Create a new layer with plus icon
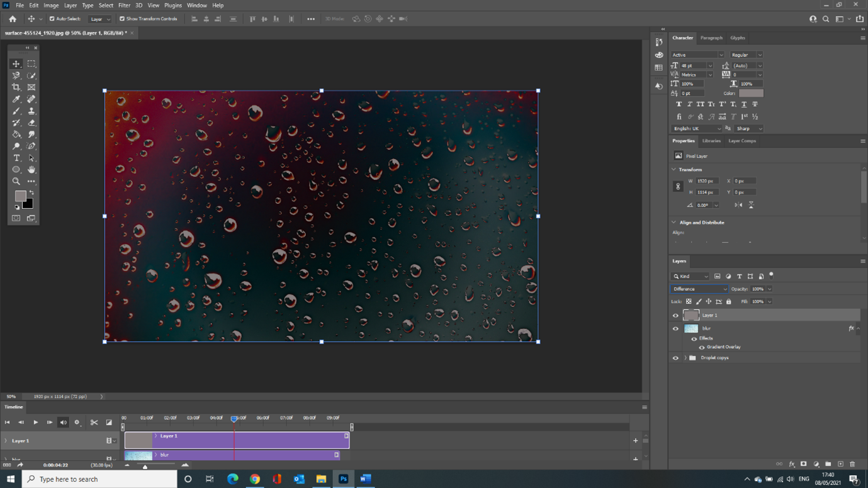This screenshot has width=868, height=488. tap(840, 464)
